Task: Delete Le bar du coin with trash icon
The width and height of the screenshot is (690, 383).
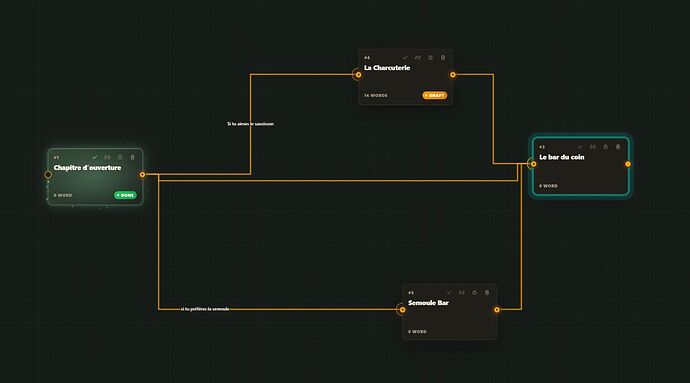Action: [618, 147]
